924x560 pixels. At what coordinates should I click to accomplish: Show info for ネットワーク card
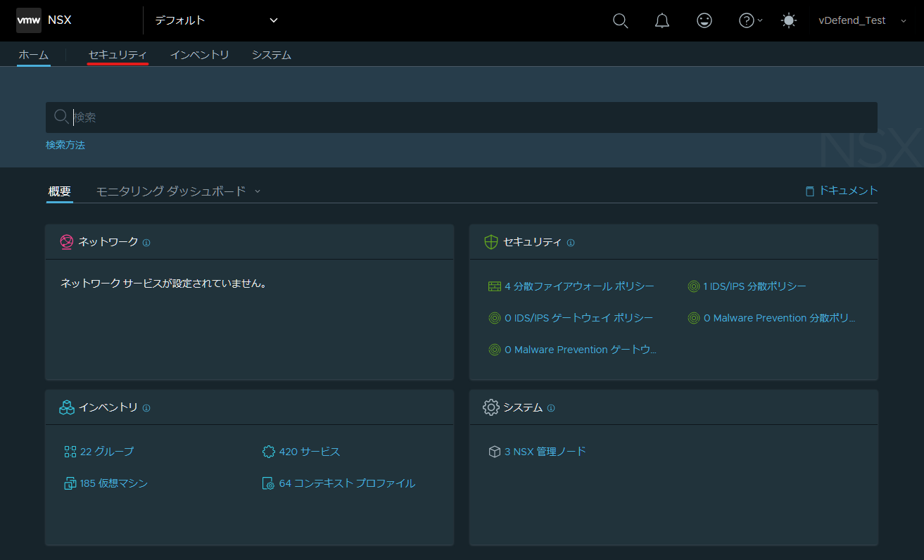146,243
